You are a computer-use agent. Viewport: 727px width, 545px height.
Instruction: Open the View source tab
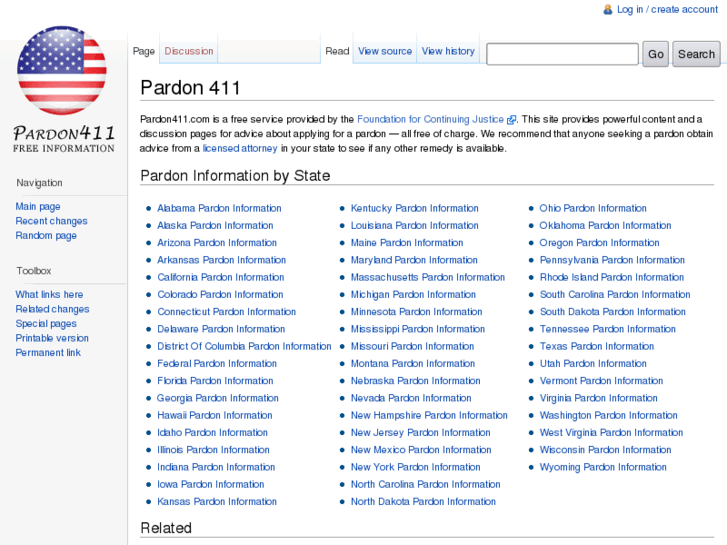pyautogui.click(x=385, y=51)
